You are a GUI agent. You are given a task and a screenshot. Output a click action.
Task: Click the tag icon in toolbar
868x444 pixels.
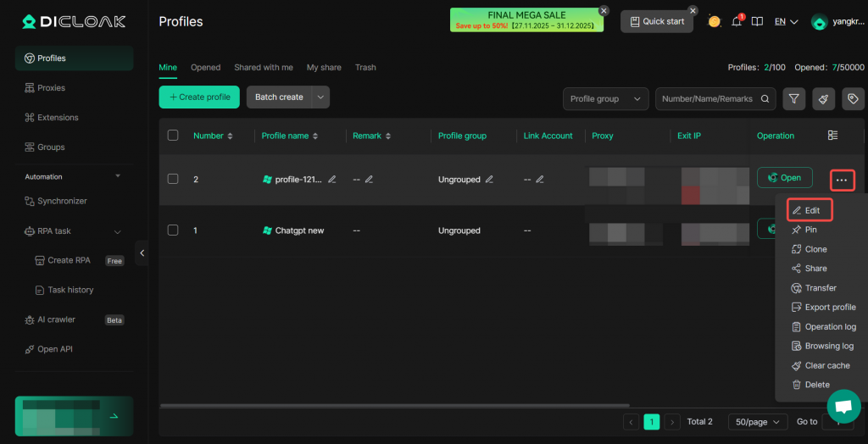[853, 99]
